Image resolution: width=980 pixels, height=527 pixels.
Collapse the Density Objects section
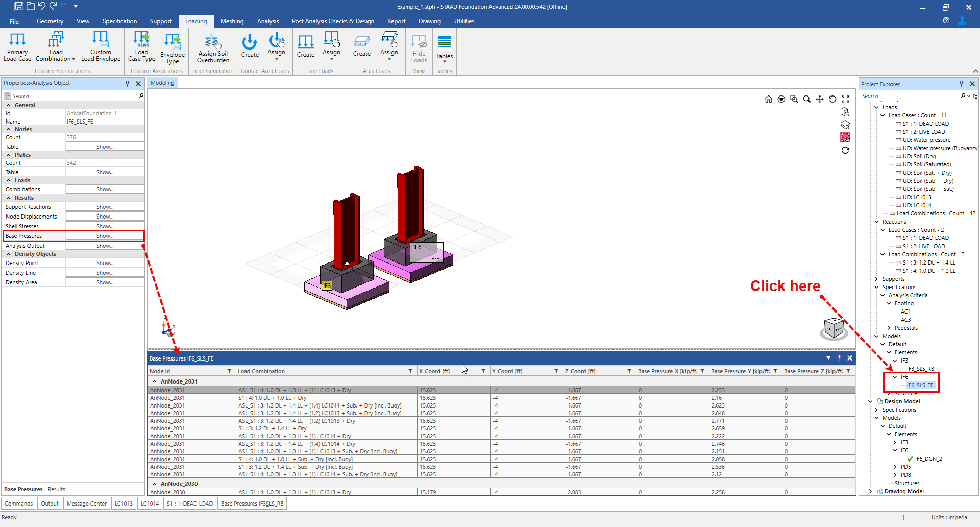pos(9,254)
